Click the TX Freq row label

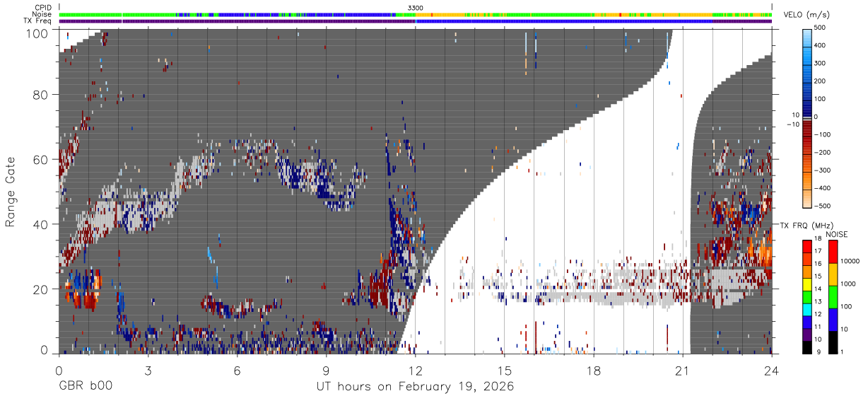click(x=38, y=21)
